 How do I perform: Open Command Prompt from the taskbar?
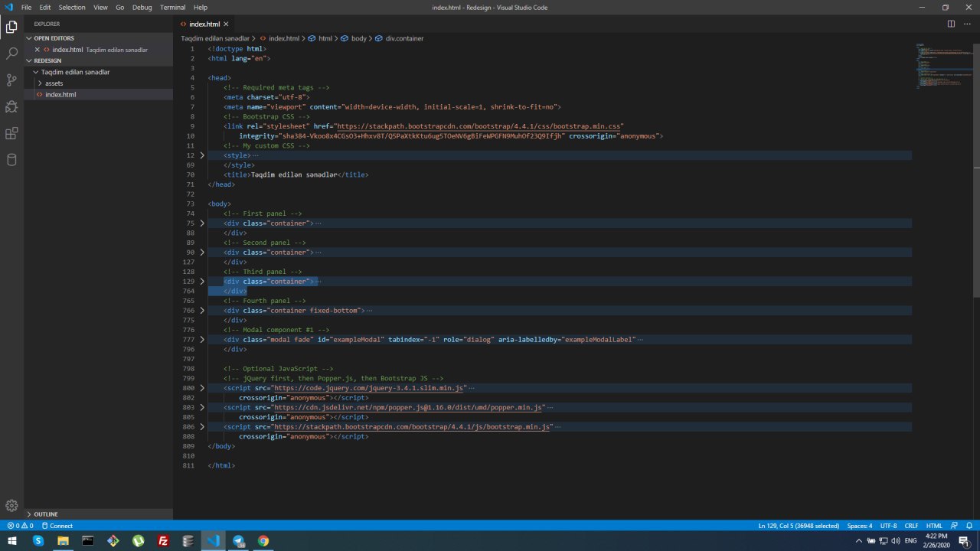click(x=88, y=541)
